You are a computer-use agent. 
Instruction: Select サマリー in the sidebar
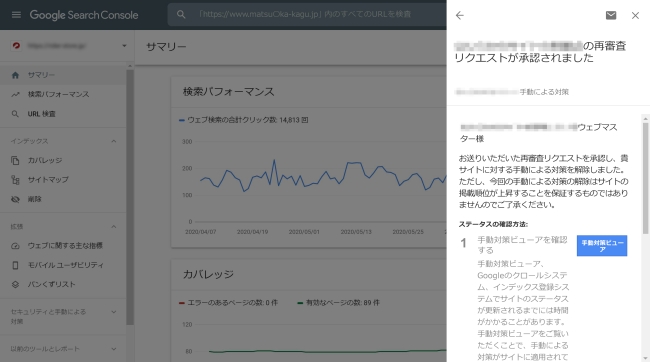click(x=63, y=75)
